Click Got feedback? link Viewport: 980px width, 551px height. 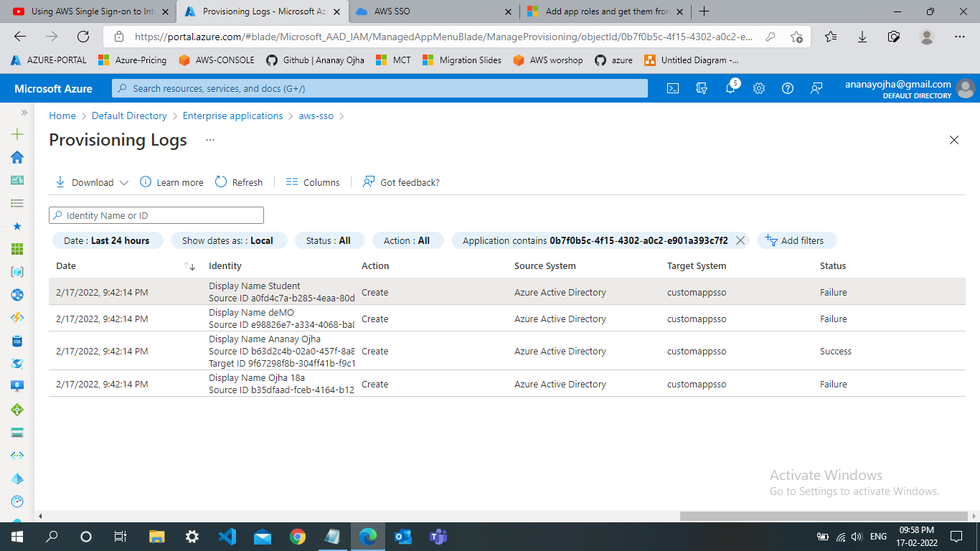(x=401, y=182)
